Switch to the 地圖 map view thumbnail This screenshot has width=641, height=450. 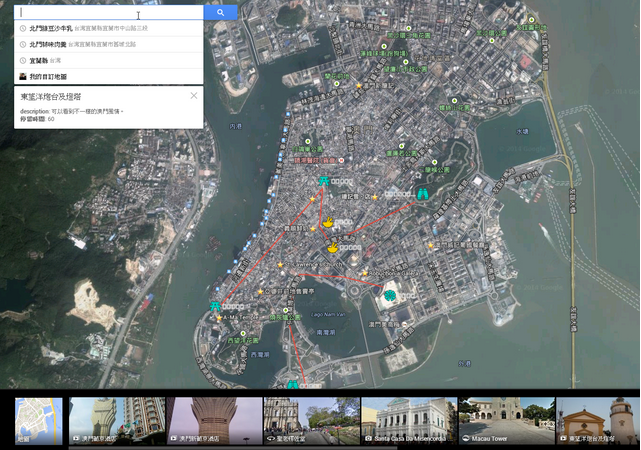coord(38,420)
